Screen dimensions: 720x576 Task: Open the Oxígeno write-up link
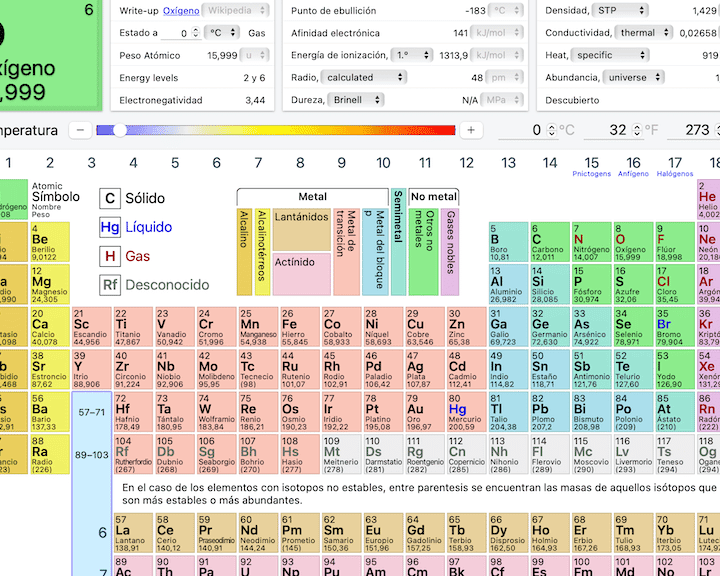click(181, 10)
